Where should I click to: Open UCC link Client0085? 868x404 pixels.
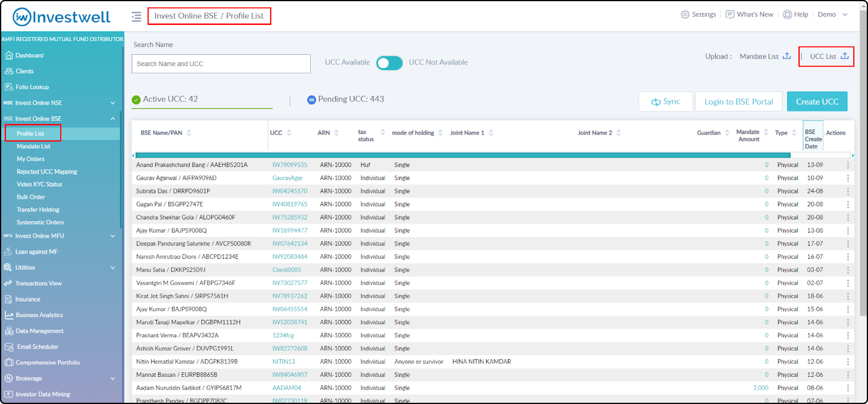286,270
